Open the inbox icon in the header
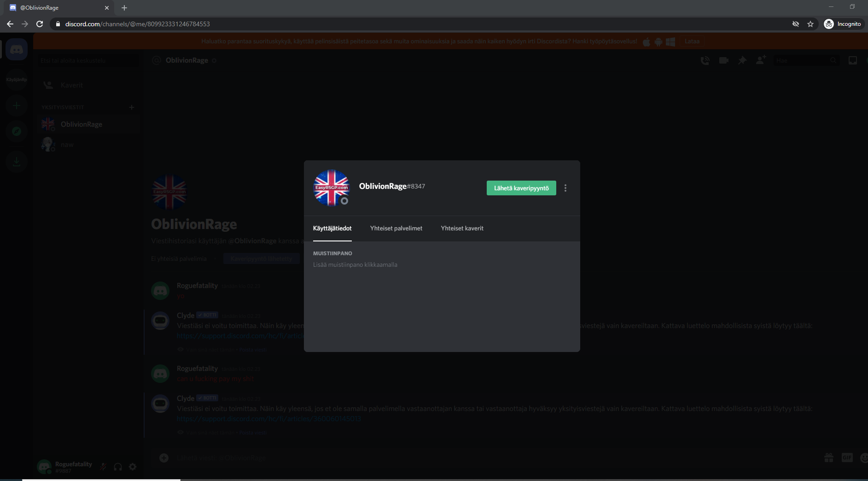This screenshot has height=481, width=868. [x=853, y=60]
